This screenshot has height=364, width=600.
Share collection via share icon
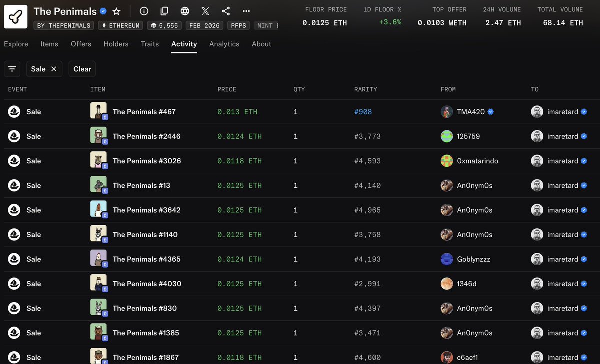pos(226,11)
